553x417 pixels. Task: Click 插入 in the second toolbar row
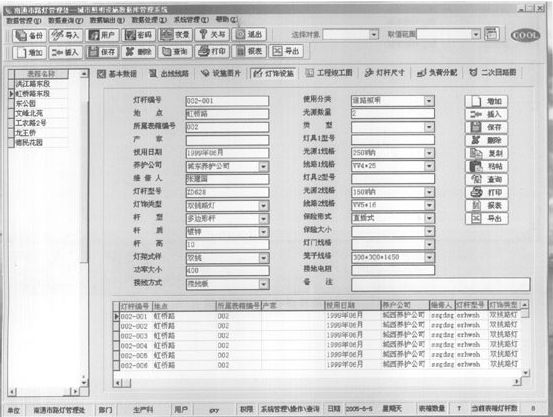(66, 53)
